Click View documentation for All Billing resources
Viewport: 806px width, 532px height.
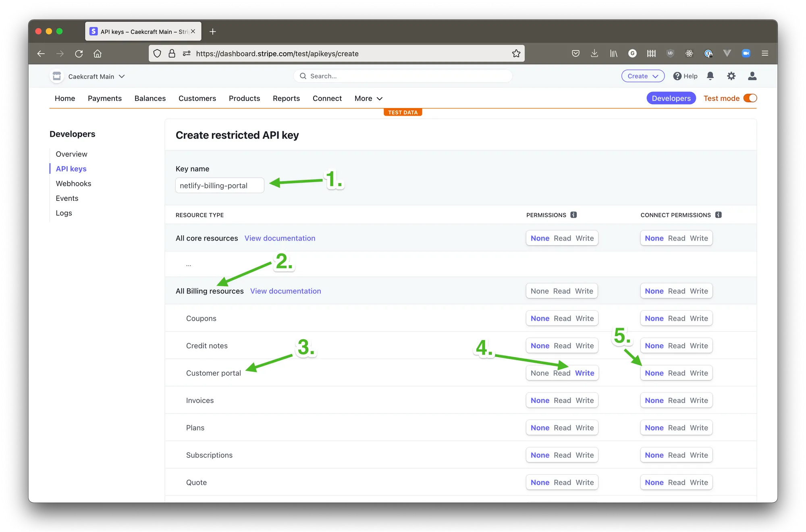[285, 290]
